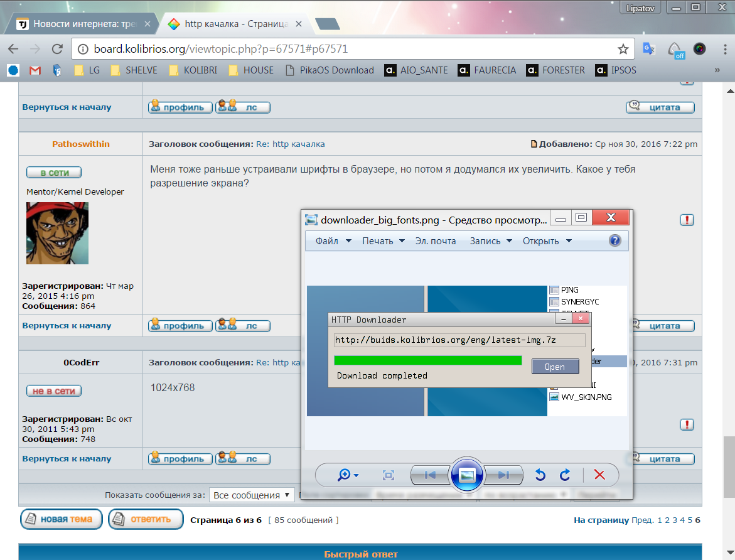Report Pathoswithin's post via red exclamation icon

[687, 220]
